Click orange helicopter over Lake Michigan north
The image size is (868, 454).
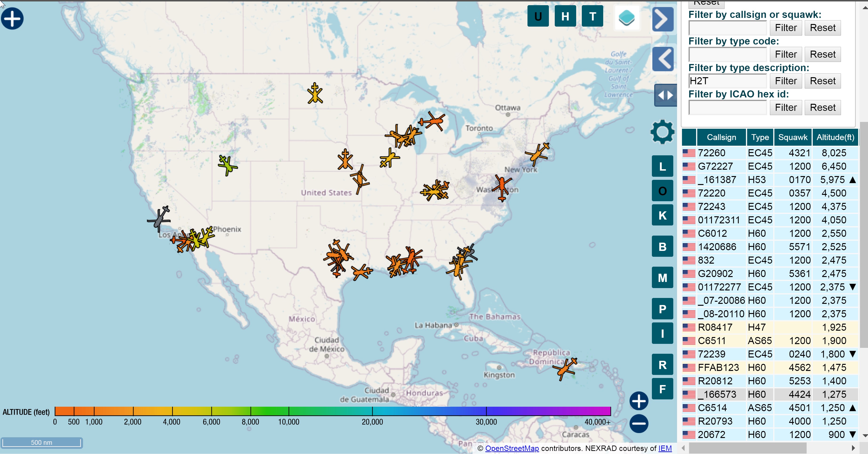coord(432,121)
